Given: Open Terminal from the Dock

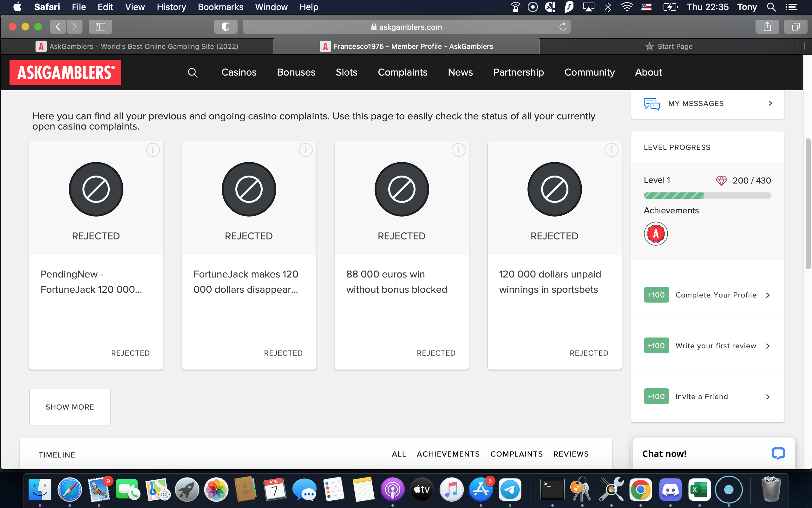Looking at the screenshot, I should click(x=552, y=490).
